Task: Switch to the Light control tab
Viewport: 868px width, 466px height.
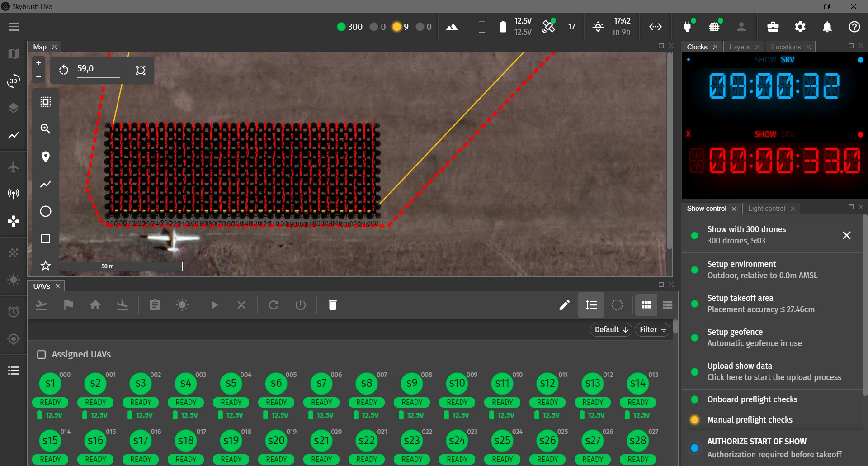Action: (767, 208)
